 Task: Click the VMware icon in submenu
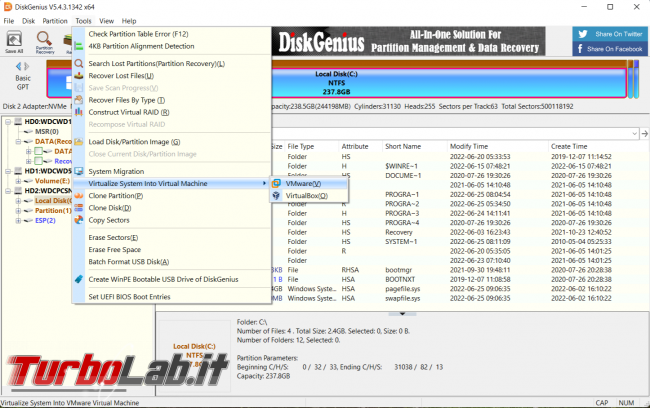click(276, 183)
